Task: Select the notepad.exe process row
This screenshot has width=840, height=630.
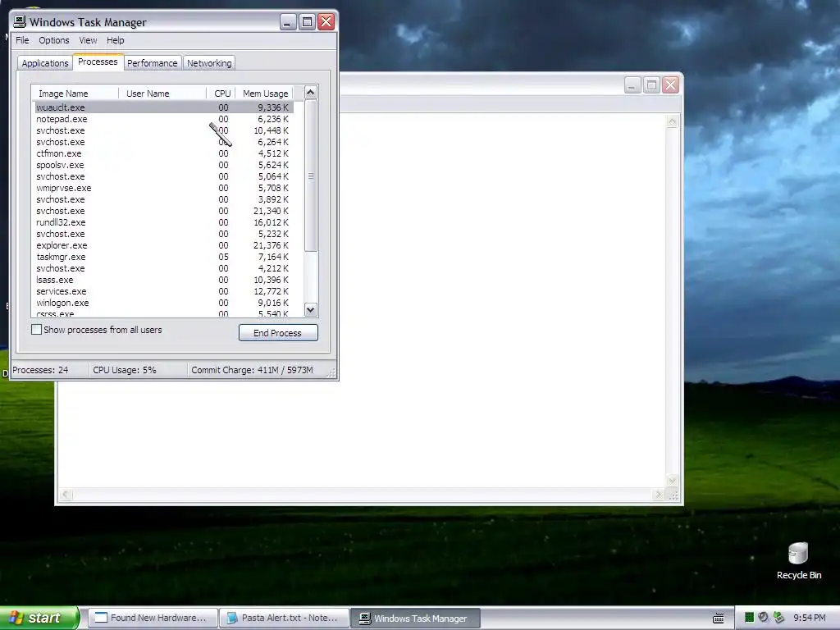Action: 163,119
